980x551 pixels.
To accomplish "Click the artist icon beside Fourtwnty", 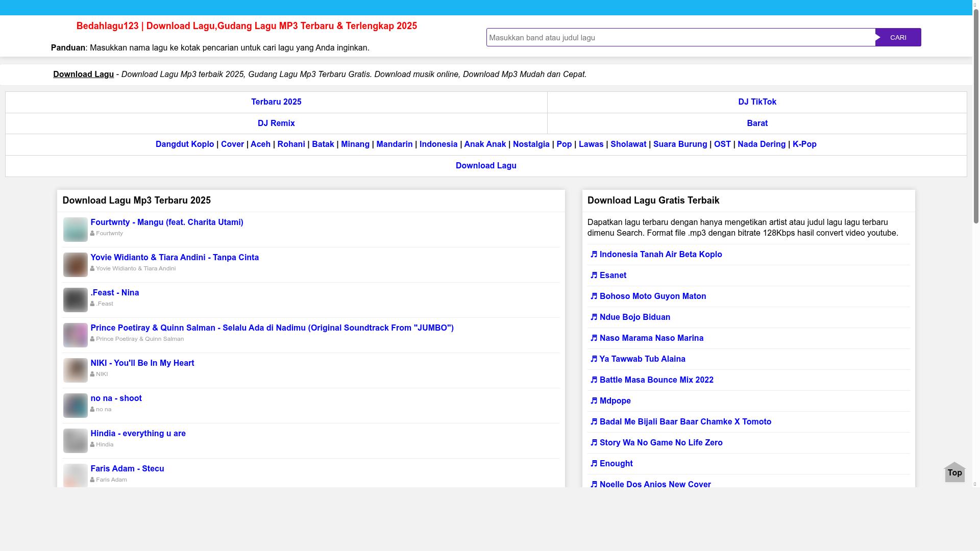I will tap(92, 234).
